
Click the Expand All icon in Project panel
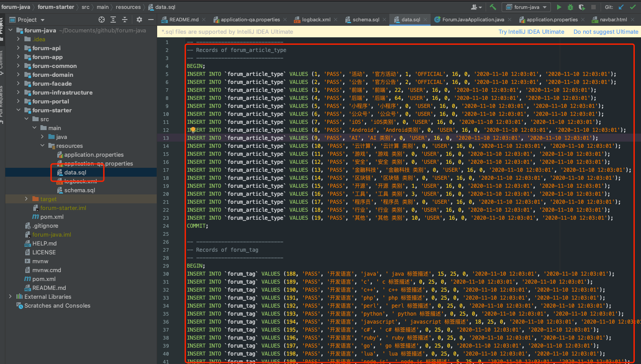click(x=113, y=20)
